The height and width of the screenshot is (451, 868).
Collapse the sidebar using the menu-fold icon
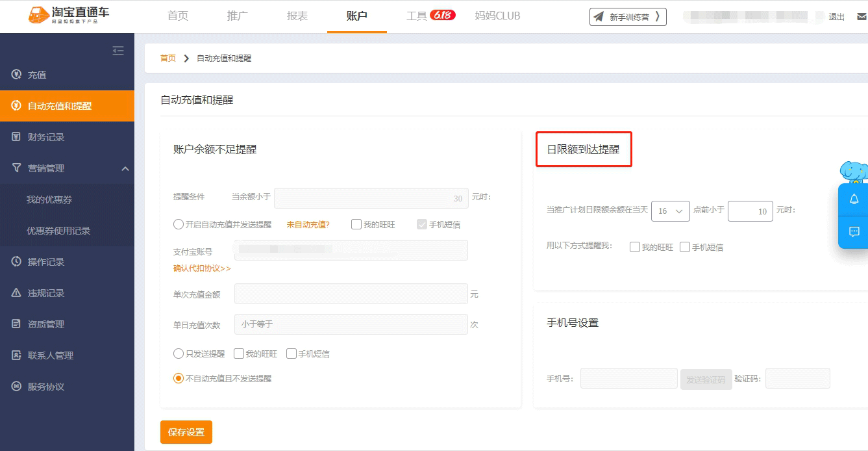coord(118,51)
